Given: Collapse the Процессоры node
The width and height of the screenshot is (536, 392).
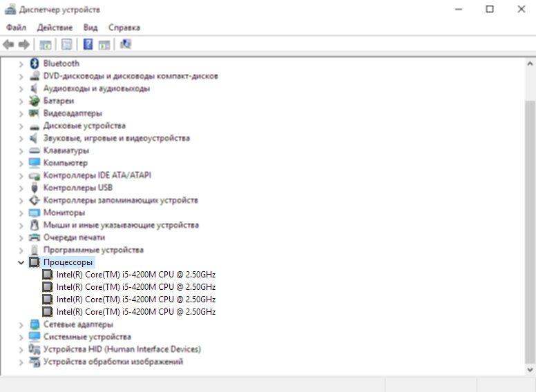Looking at the screenshot, I should click(x=21, y=262).
